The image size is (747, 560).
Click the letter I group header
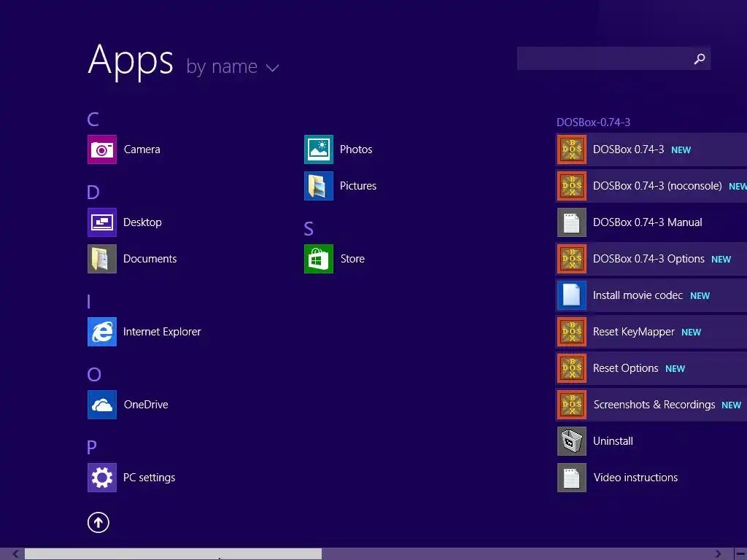click(89, 301)
